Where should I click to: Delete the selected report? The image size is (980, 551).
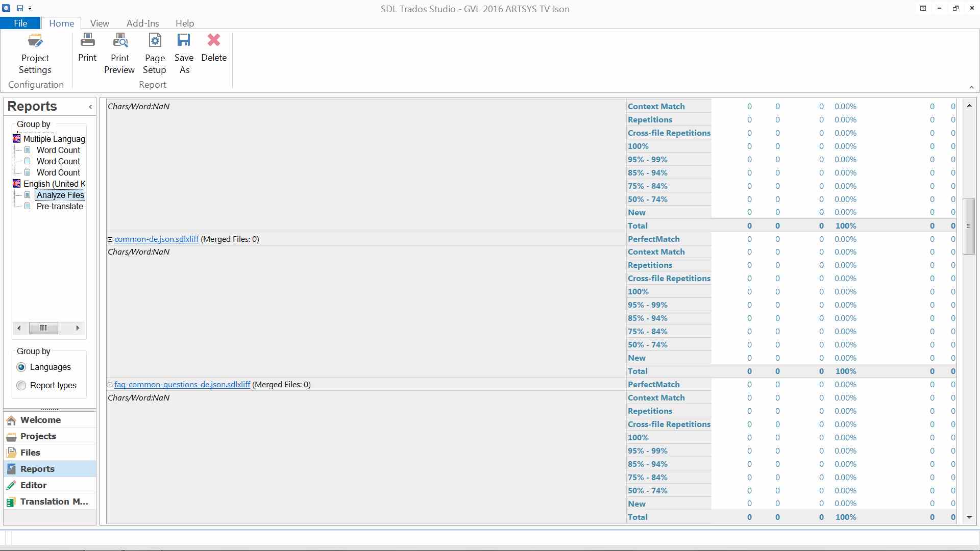214,48
